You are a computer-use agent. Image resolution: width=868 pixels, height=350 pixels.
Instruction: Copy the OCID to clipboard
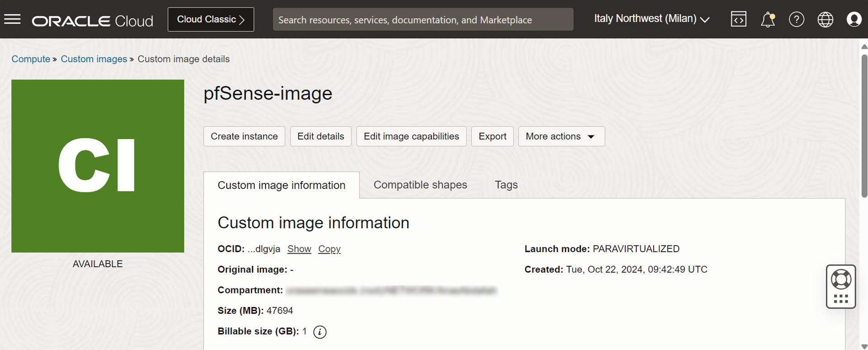click(x=329, y=249)
